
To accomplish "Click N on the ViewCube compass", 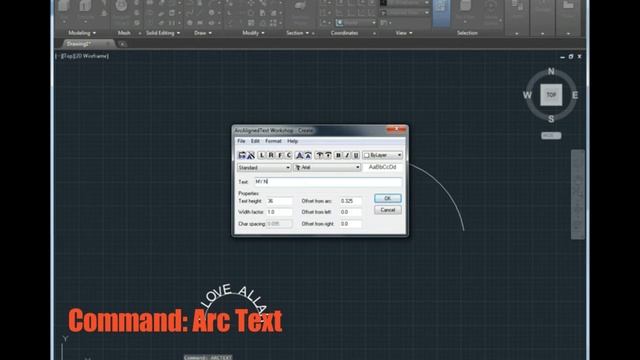I will tap(551, 71).
